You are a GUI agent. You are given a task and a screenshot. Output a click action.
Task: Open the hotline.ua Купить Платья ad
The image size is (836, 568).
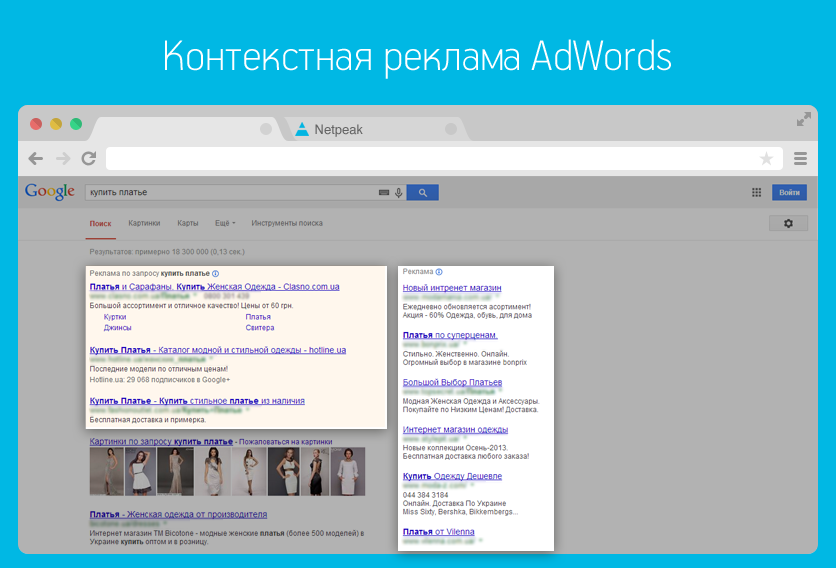pyautogui.click(x=218, y=350)
